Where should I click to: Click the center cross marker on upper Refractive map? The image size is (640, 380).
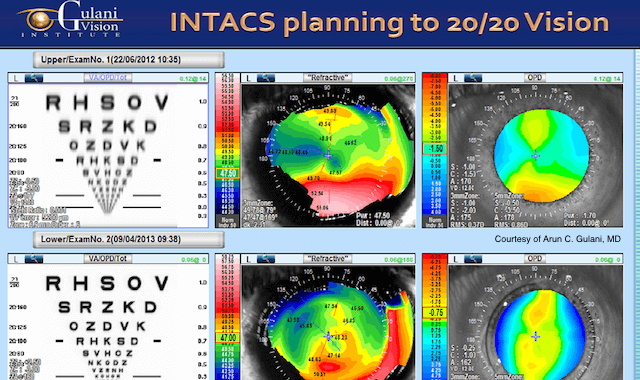pos(328,155)
